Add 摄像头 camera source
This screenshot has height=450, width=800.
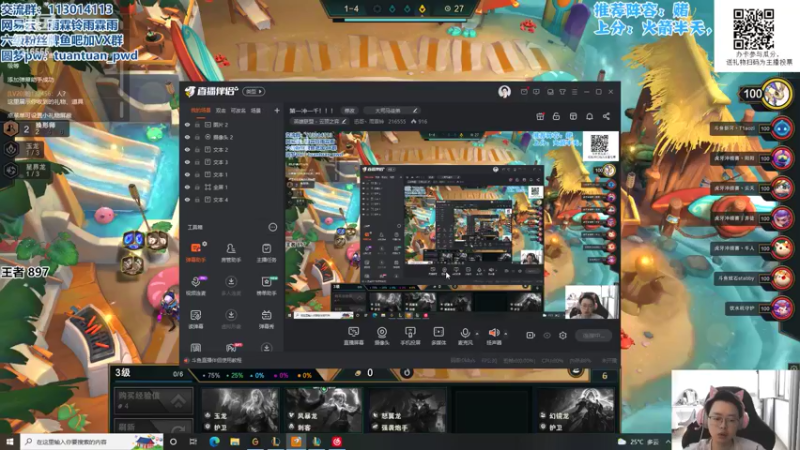point(382,336)
